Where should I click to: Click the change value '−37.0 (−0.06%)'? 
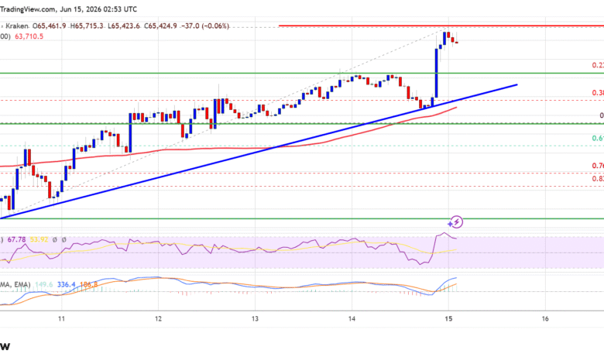205,26
